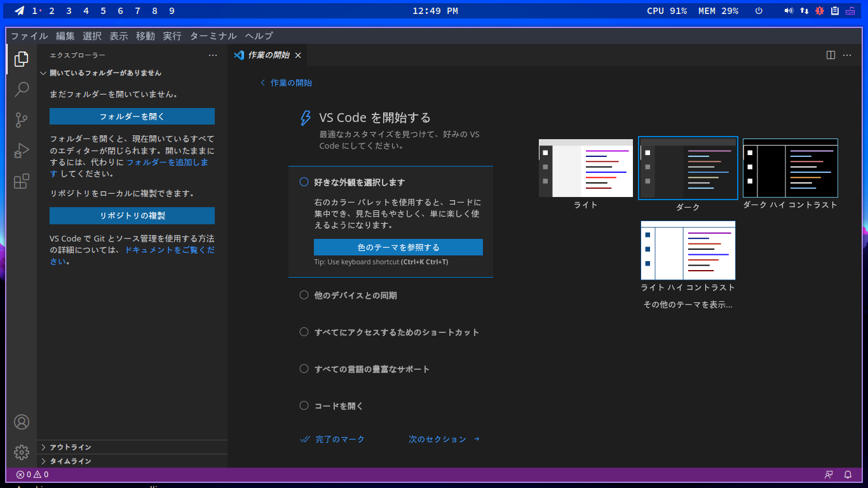
Task: Click the volume icon in system tray
Action: (789, 11)
